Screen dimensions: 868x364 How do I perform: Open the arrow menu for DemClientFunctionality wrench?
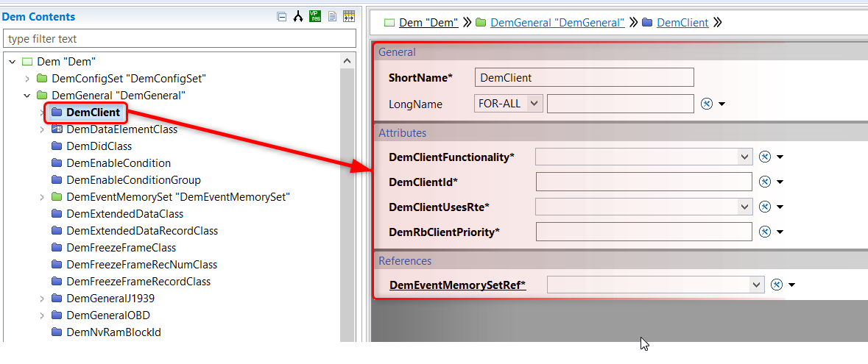780,157
